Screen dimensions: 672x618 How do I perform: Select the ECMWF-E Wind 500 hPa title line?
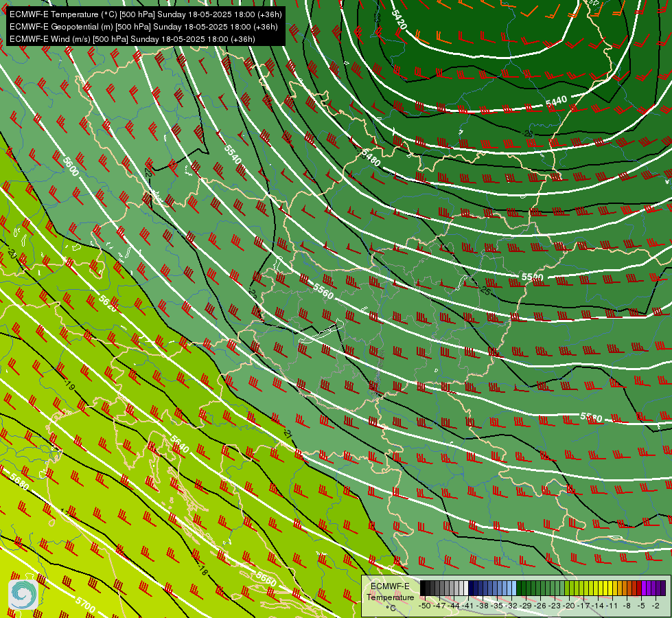click(x=132, y=39)
